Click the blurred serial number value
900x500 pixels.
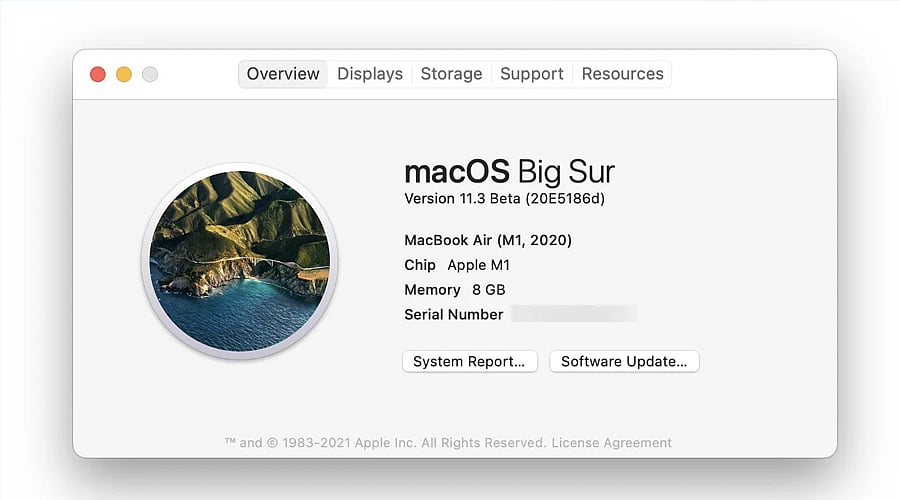pos(573,315)
